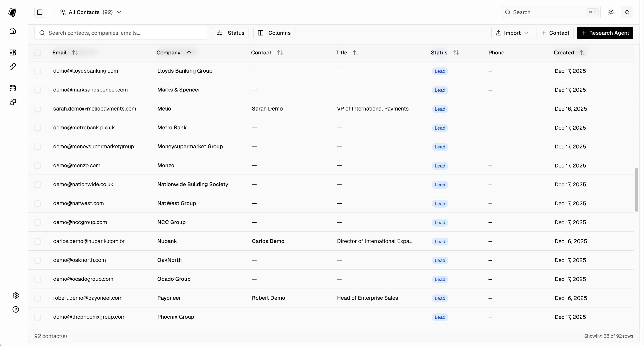Click the help question mark icon

point(16,309)
